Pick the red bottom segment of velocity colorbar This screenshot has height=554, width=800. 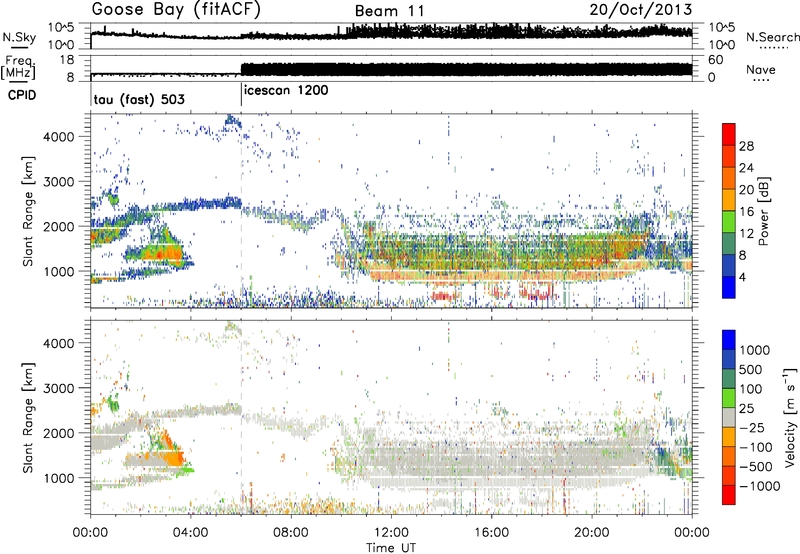coord(729,495)
